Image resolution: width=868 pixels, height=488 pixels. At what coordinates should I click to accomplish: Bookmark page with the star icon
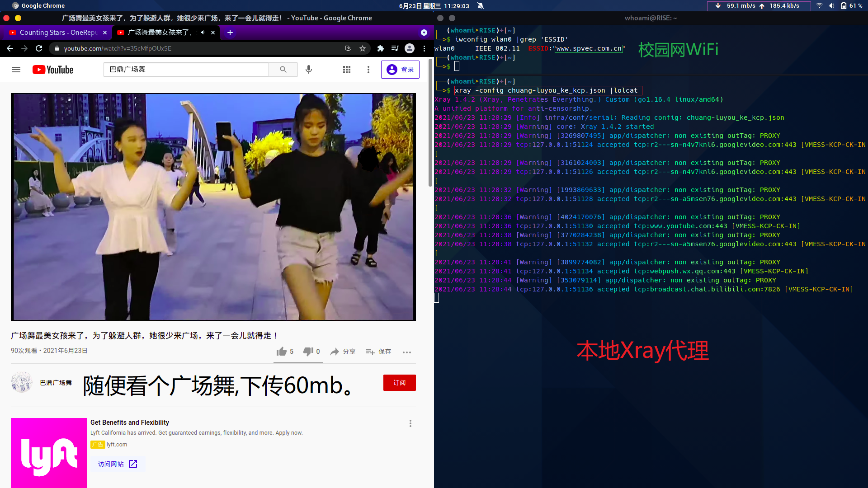[x=363, y=48]
